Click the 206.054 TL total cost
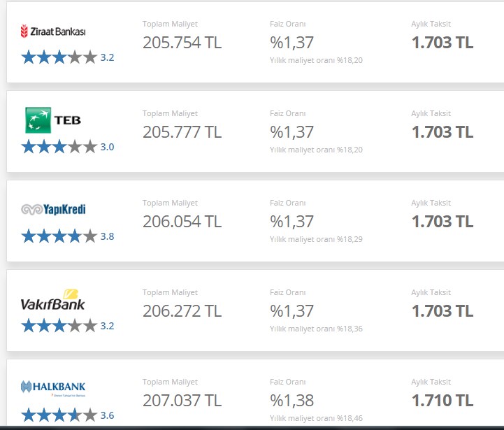Image resolution: width=504 pixels, height=430 pixels. [x=182, y=221]
